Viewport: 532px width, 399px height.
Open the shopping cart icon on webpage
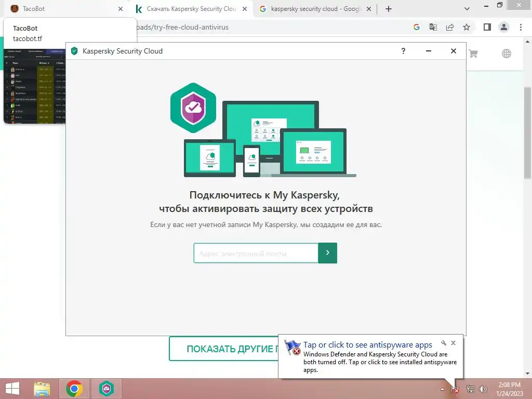pos(473,54)
